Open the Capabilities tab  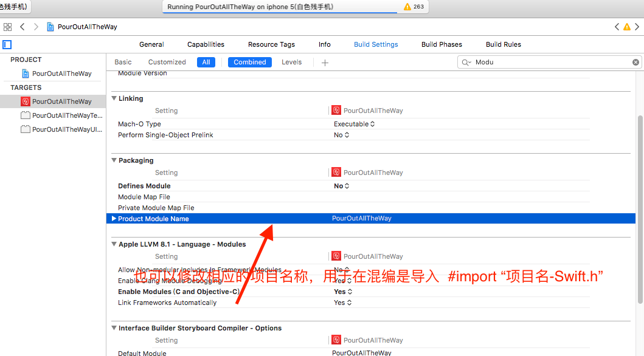point(206,45)
